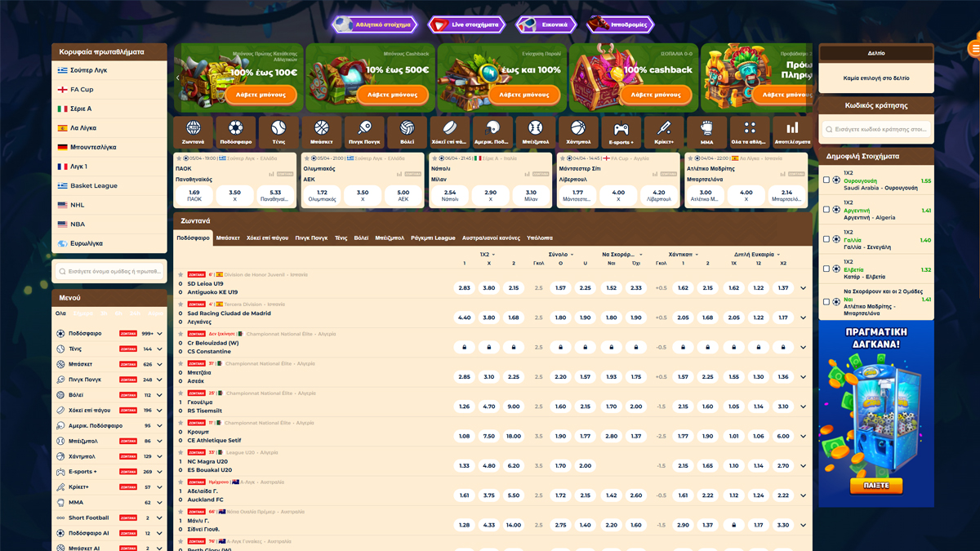The height and width of the screenshot is (551, 980).
Task: Open the Σούπερ Λιγκ championship link
Action: (x=88, y=70)
